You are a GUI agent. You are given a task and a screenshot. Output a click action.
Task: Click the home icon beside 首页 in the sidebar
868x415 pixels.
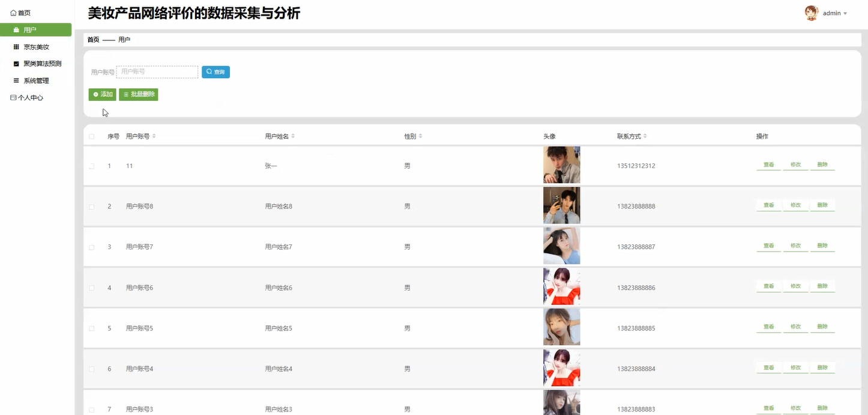pos(13,13)
